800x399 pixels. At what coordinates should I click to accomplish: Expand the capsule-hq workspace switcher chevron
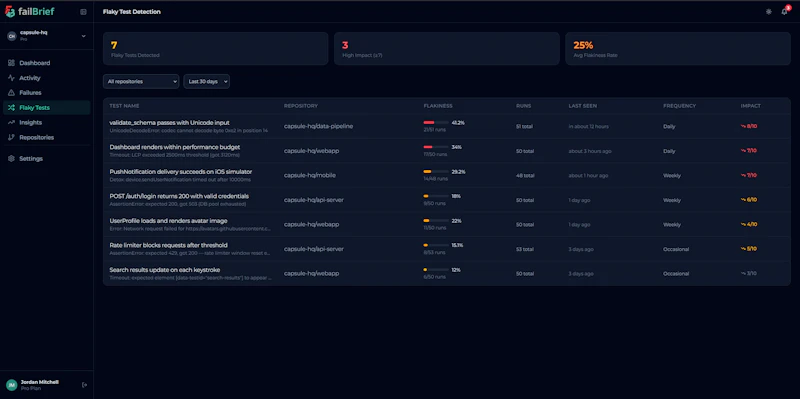(84, 36)
